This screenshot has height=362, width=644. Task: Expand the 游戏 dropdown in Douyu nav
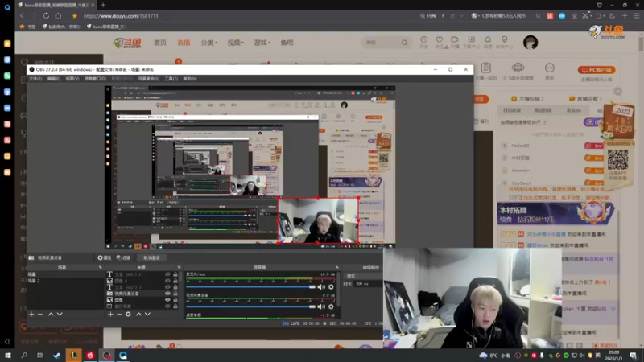262,43
